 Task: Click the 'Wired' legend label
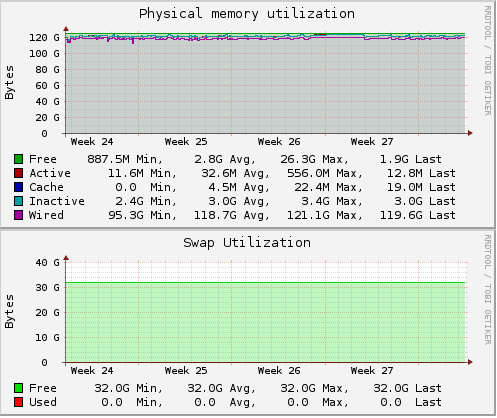click(x=46, y=215)
